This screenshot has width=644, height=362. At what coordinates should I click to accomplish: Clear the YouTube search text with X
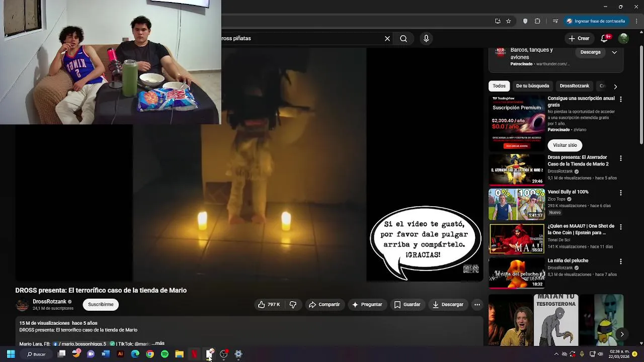tap(387, 38)
